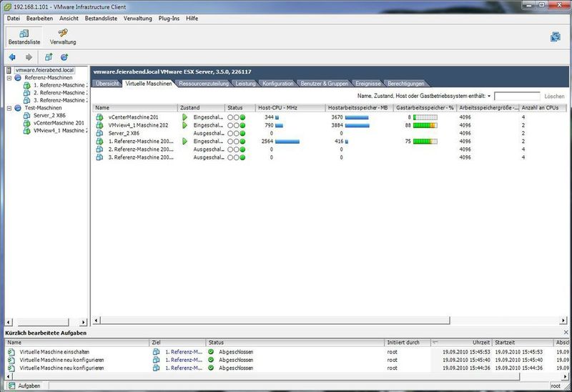Click the grey forward navigation arrow
Image resolution: width=572 pixels, height=392 pixels.
pyautogui.click(x=29, y=57)
